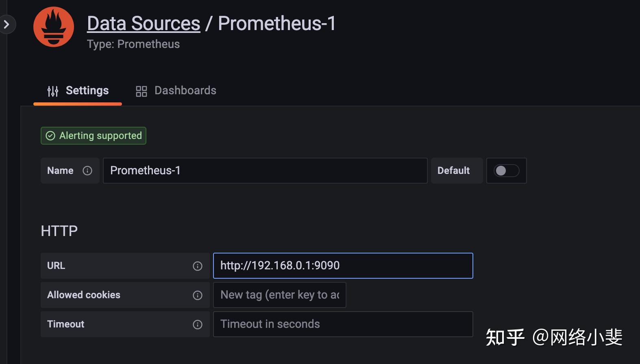Toggle the Default data source switch
Viewport: 640px width, 364px height.
click(x=506, y=171)
